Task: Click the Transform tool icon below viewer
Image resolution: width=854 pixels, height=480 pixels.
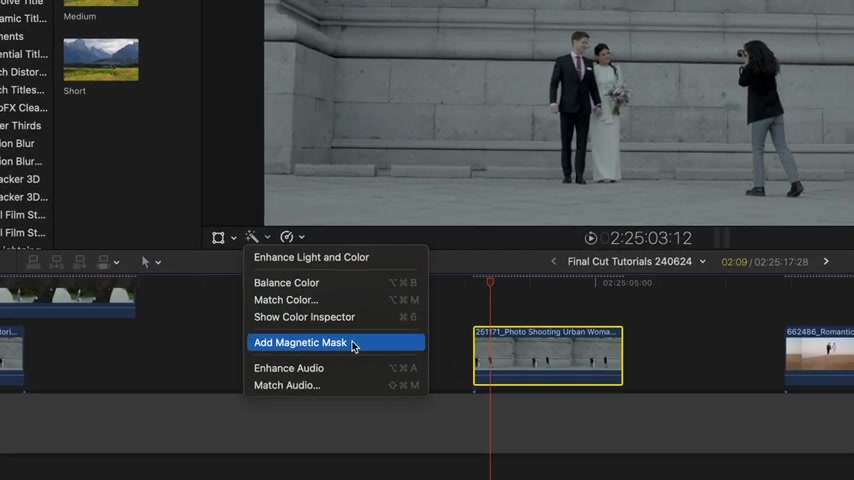Action: point(218,238)
